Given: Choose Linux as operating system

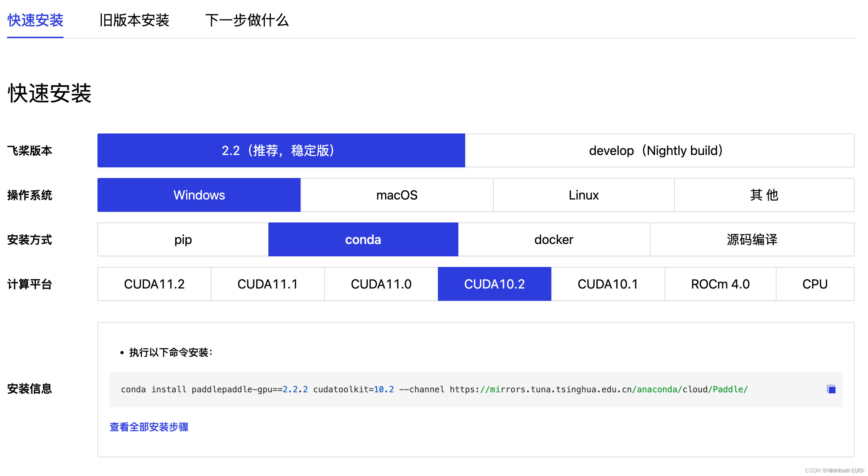Looking at the screenshot, I should 583,195.
